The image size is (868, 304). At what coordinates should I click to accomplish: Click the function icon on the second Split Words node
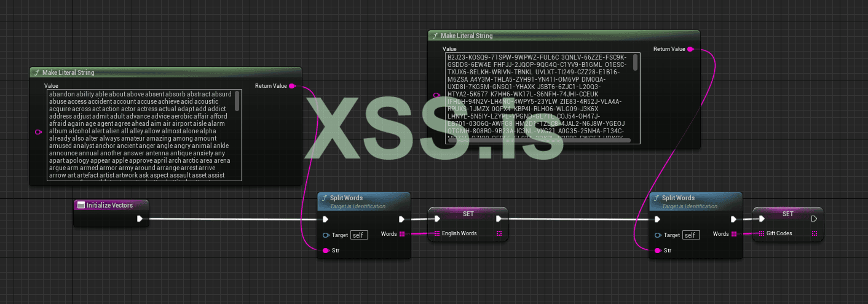pos(657,198)
